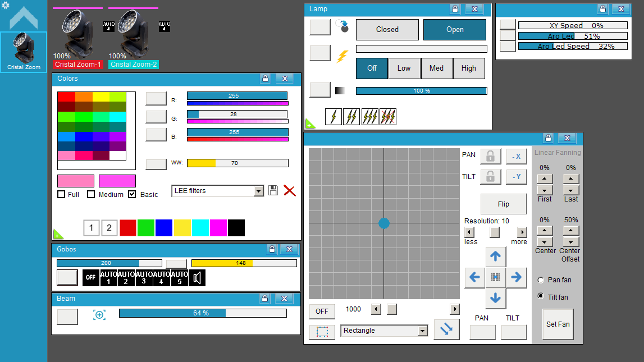Click the beam zoom focus icon

click(x=99, y=315)
